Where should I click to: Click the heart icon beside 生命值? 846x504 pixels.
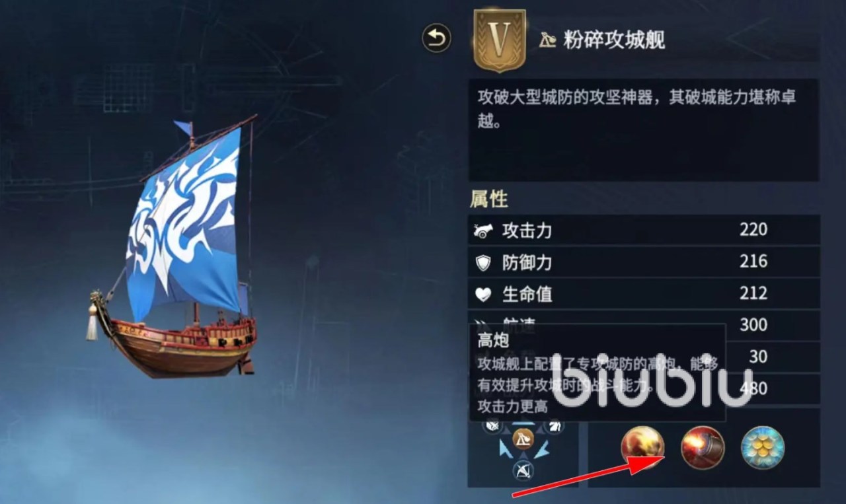(484, 295)
